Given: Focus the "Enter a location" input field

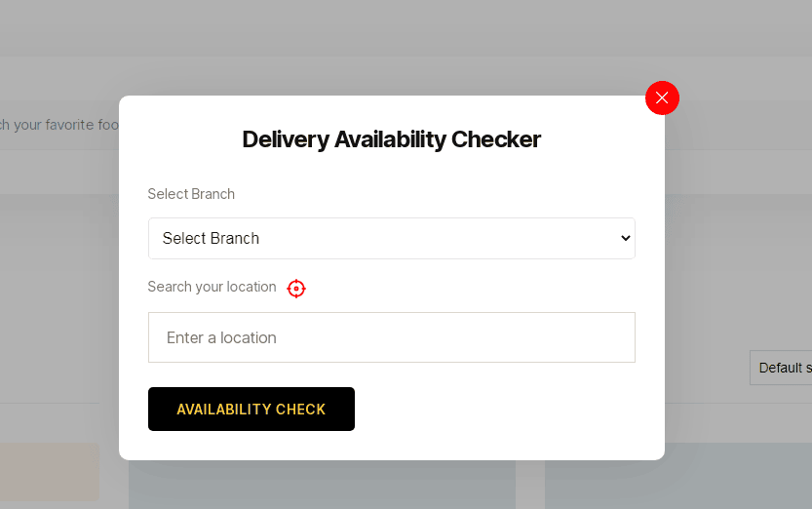Looking at the screenshot, I should (x=391, y=337).
